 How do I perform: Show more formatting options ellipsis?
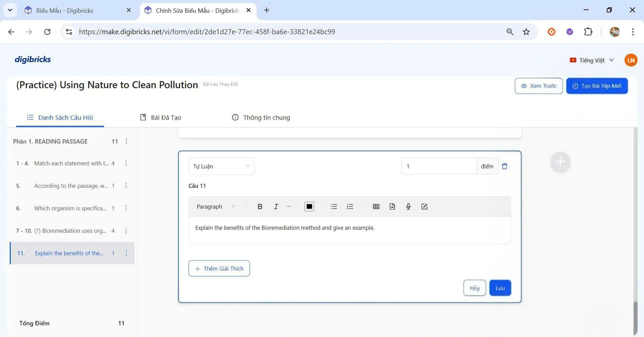(288, 207)
